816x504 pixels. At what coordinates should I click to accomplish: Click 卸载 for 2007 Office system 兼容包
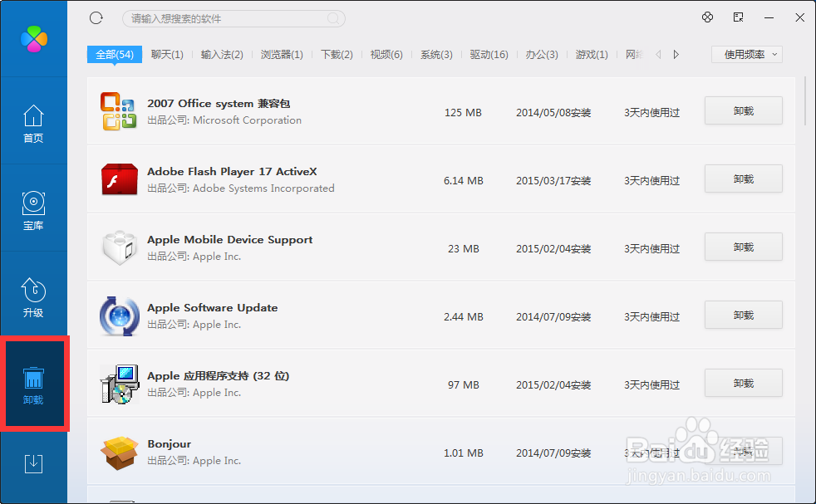[x=743, y=110]
